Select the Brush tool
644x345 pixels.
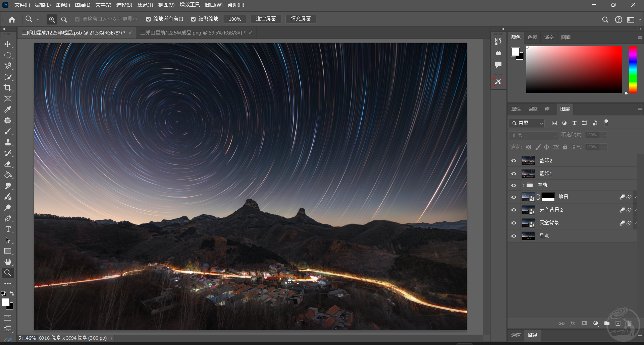8,131
